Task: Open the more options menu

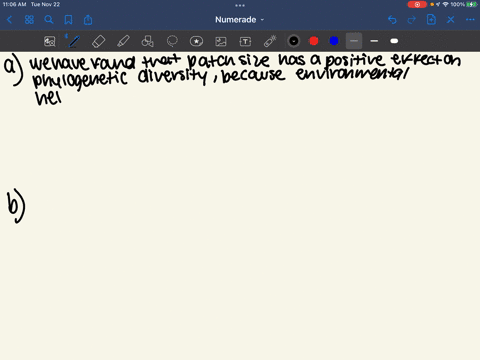Action: (x=470, y=20)
